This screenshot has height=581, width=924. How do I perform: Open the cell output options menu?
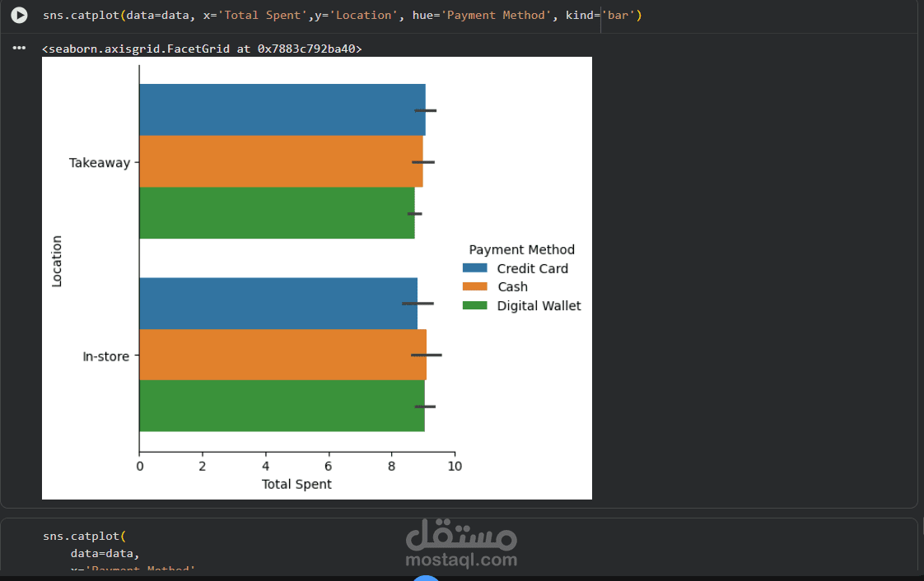click(19, 49)
